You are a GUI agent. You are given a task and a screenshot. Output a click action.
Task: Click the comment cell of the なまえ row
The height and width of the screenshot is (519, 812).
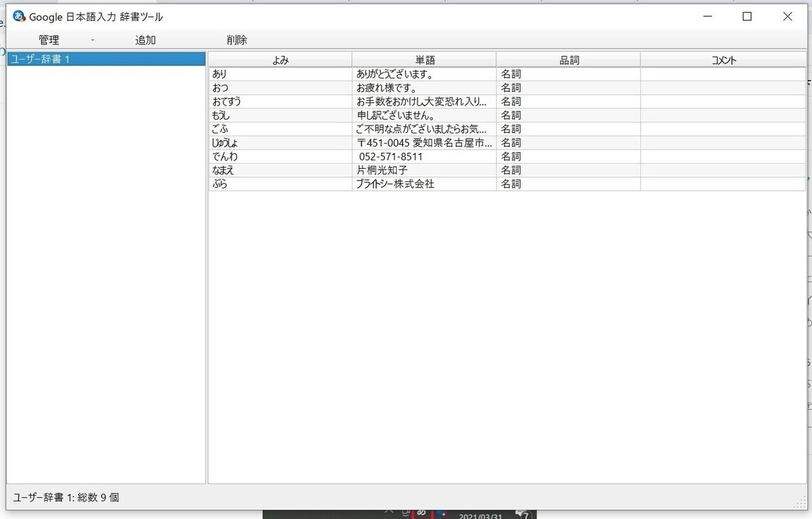[x=723, y=170]
